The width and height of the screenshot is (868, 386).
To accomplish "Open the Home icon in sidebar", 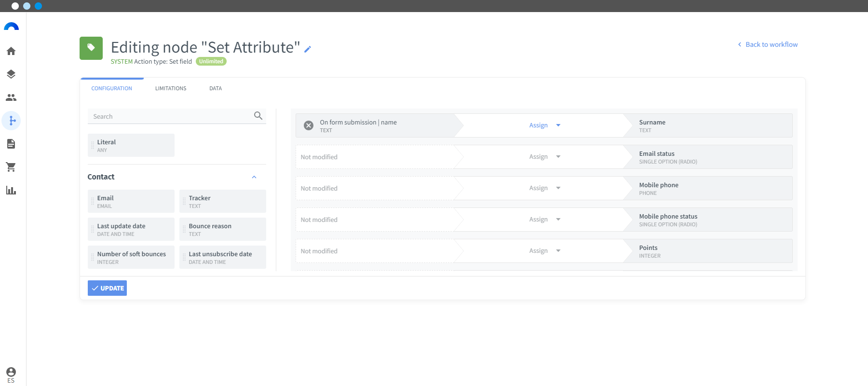I will pyautogui.click(x=11, y=51).
